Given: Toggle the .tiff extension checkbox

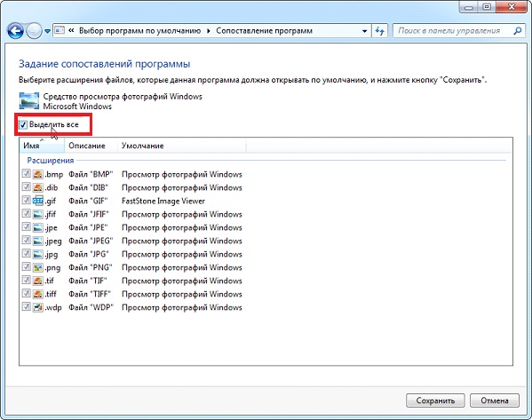Looking at the screenshot, I should pyautogui.click(x=26, y=293).
